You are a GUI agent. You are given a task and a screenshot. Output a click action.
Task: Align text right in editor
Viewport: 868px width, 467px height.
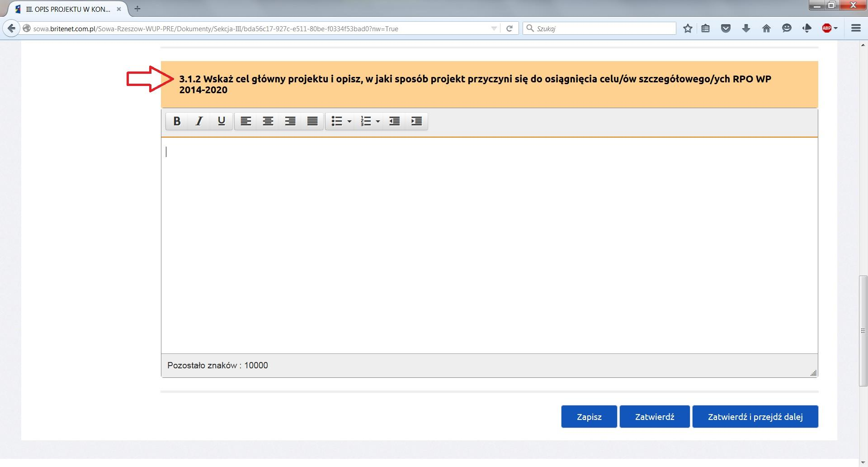click(x=290, y=121)
